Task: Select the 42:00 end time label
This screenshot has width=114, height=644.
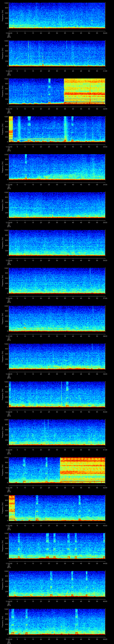Action: pyautogui.click(x=105, y=487)
